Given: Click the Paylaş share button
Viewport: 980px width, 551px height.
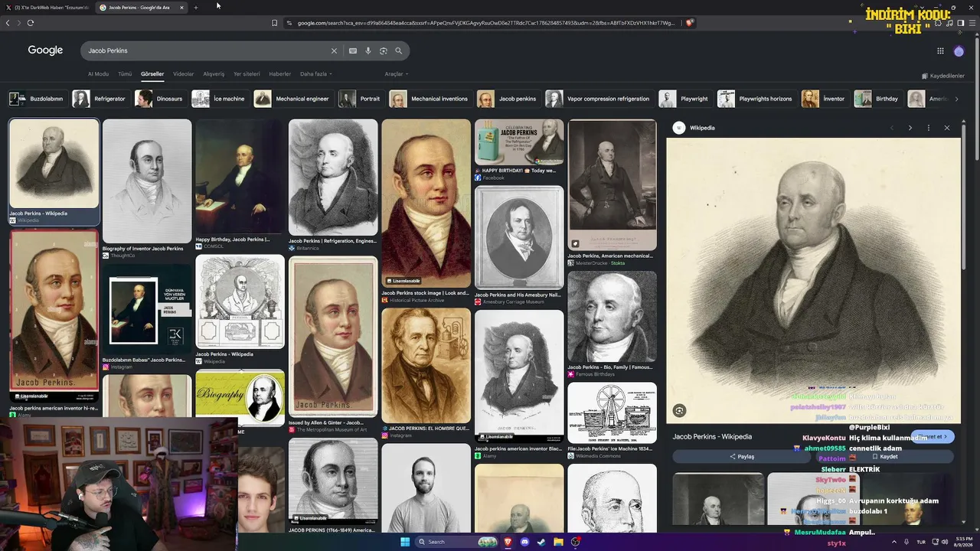Looking at the screenshot, I should [741, 457].
